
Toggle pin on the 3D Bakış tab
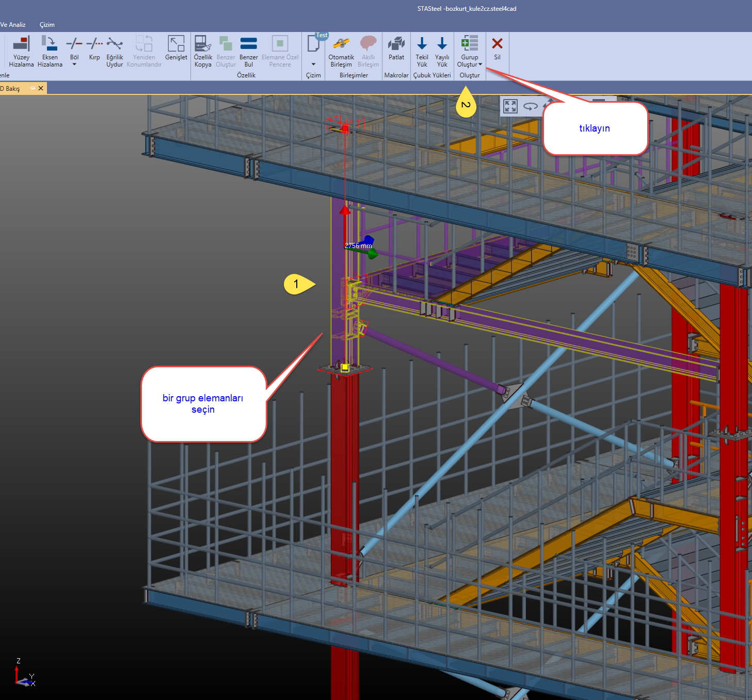coord(33,88)
